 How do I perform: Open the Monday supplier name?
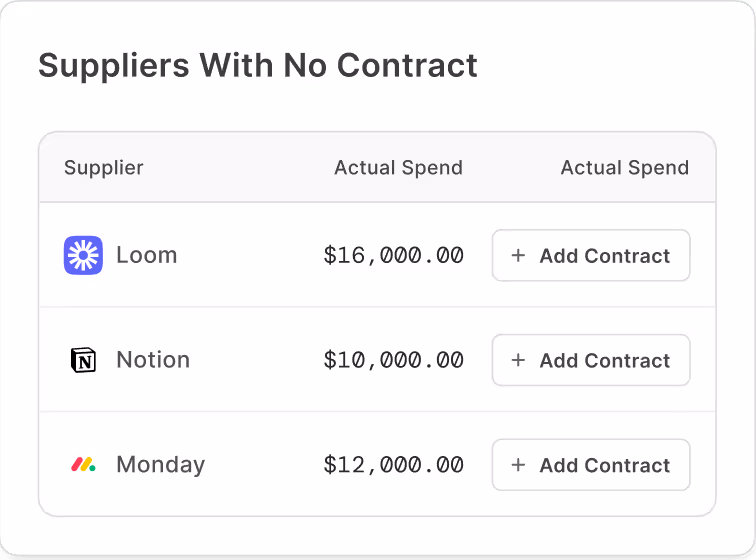(161, 465)
